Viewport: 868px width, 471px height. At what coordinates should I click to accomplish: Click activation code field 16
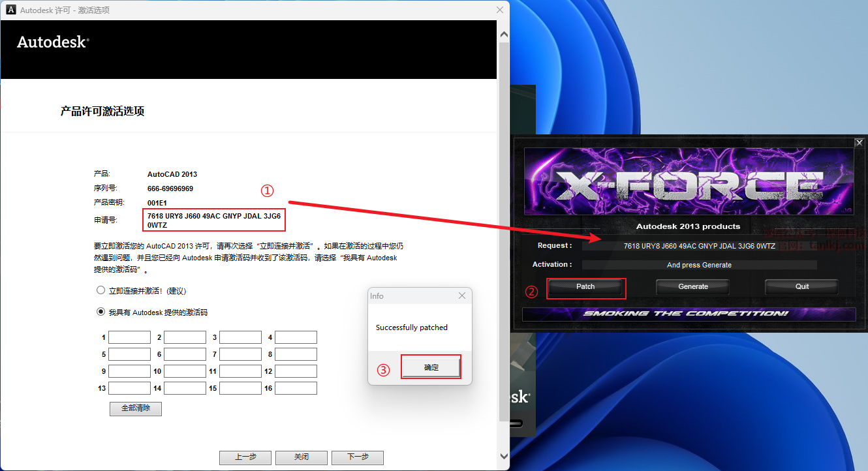coord(296,388)
